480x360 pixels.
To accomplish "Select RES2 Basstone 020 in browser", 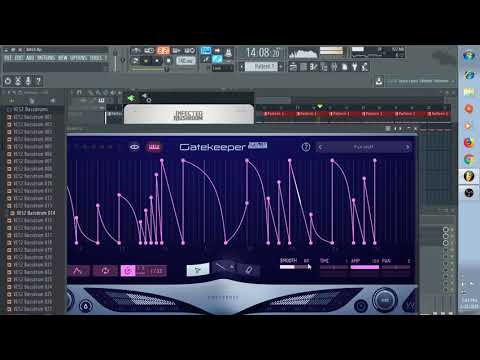I will 33,257.
